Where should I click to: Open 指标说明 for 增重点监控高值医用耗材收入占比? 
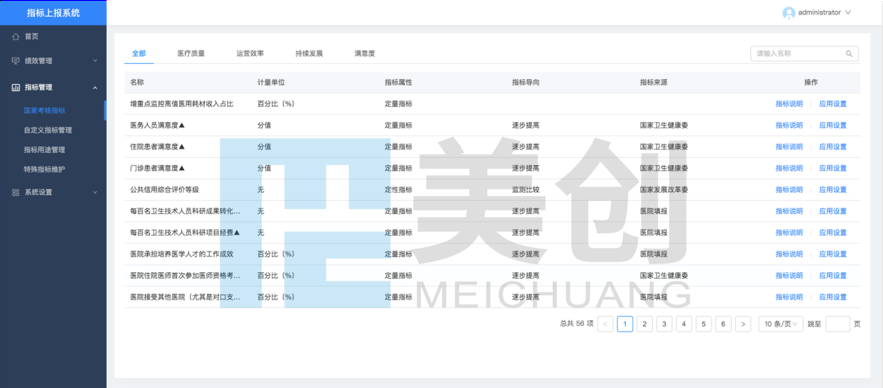click(x=789, y=104)
